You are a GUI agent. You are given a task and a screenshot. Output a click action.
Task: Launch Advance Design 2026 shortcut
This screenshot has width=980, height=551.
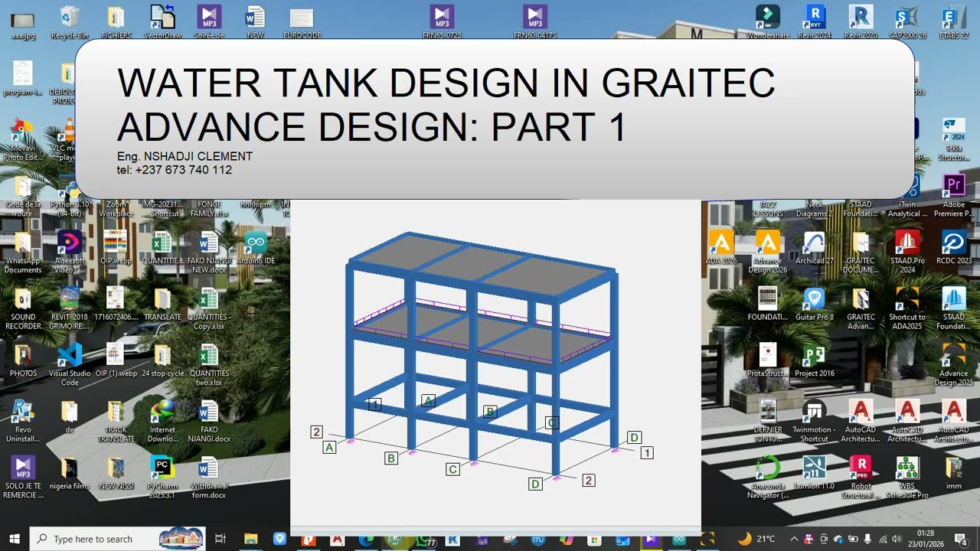tap(768, 252)
